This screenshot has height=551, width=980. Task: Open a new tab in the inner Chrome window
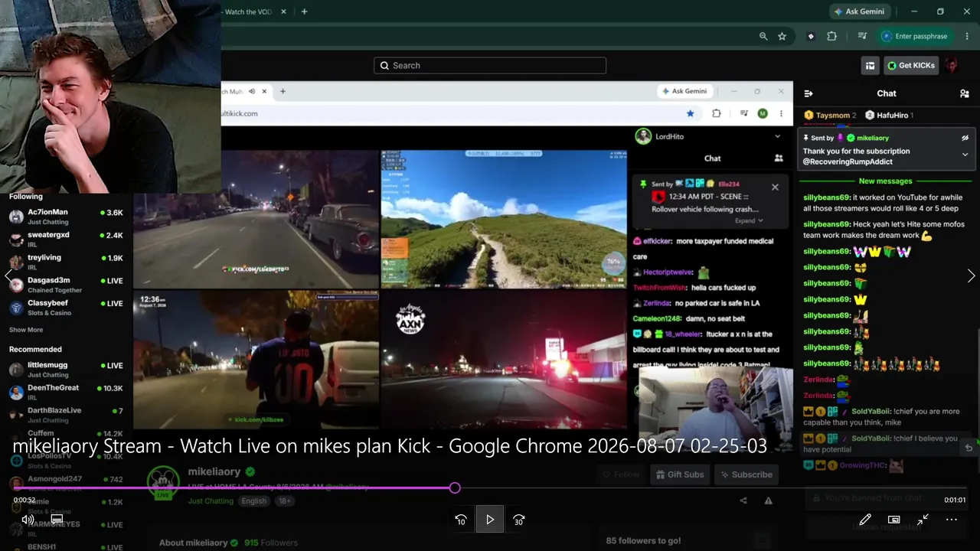tap(283, 91)
